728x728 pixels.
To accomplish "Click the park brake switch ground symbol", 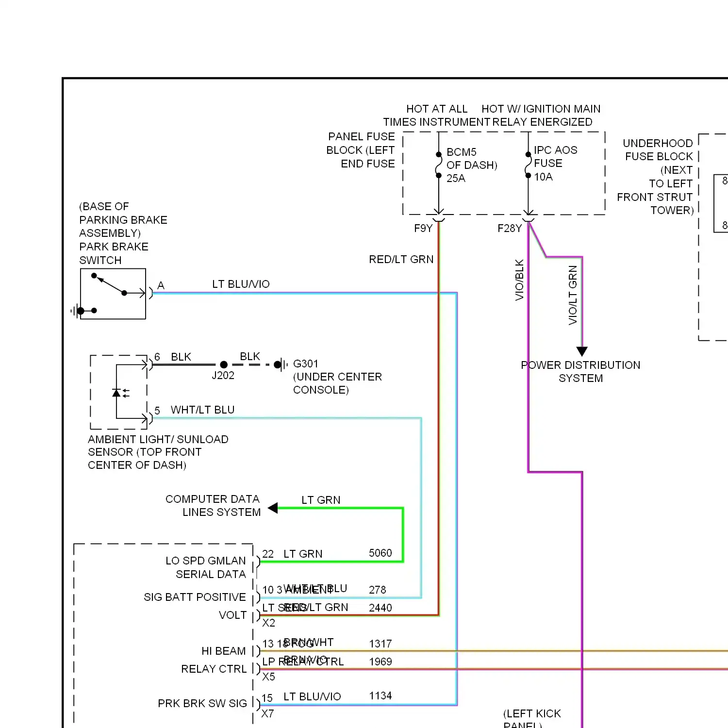I will pyautogui.click(x=77, y=311).
